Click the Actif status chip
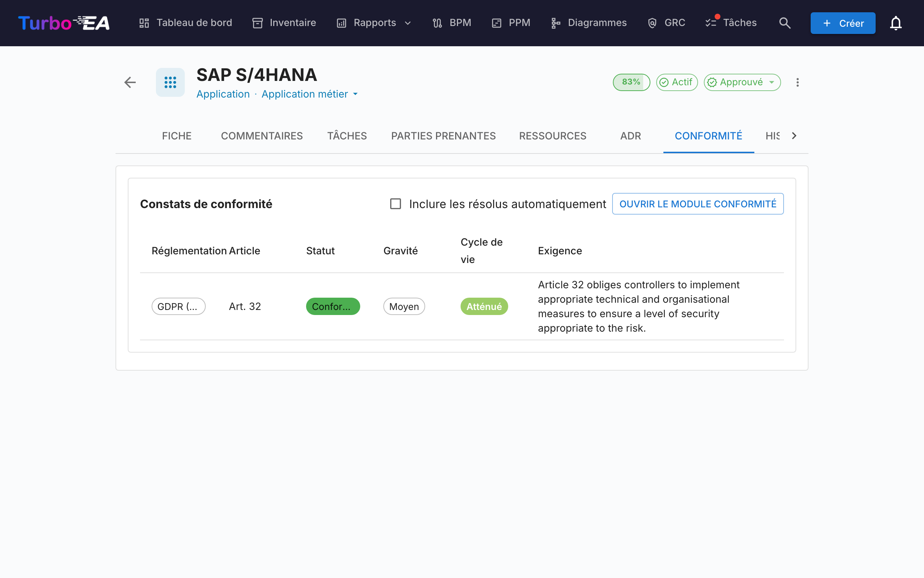 click(677, 82)
